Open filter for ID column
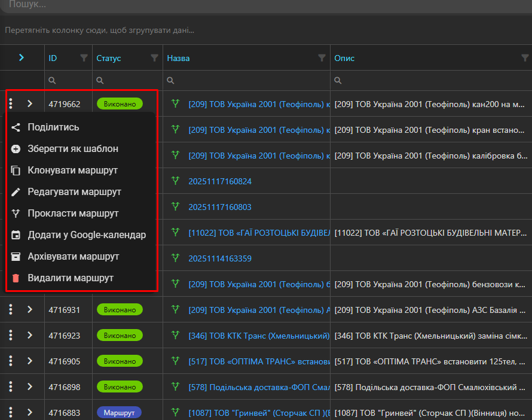The height and width of the screenshot is (420, 532). click(84, 58)
